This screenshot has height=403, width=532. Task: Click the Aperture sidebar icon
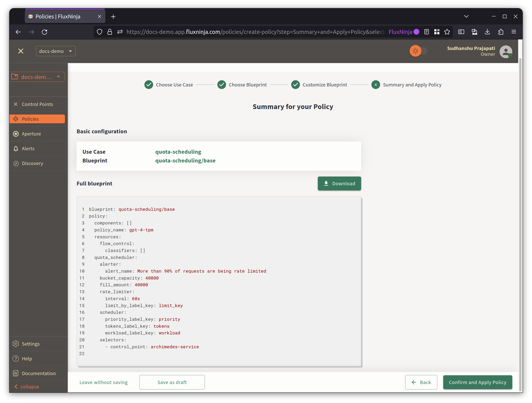click(16, 133)
